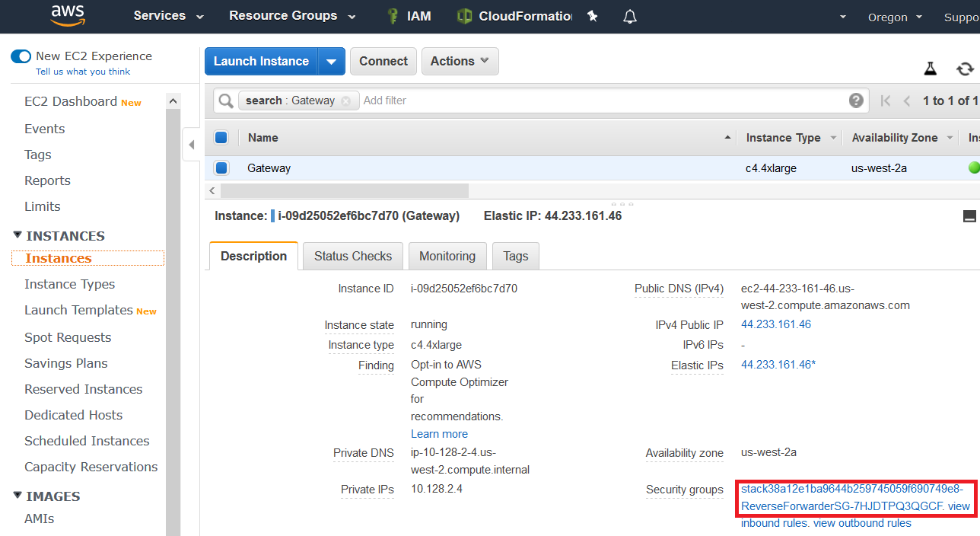Check the select-all instances checkbox
Screen dimensions: 980x536
221,137
